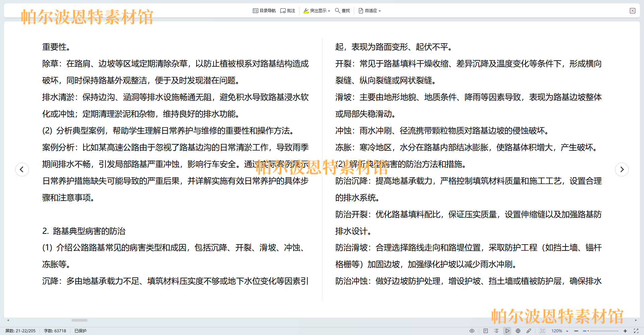Toggle eye protection mode icon
This screenshot has height=335, width=644.
coord(472,331)
